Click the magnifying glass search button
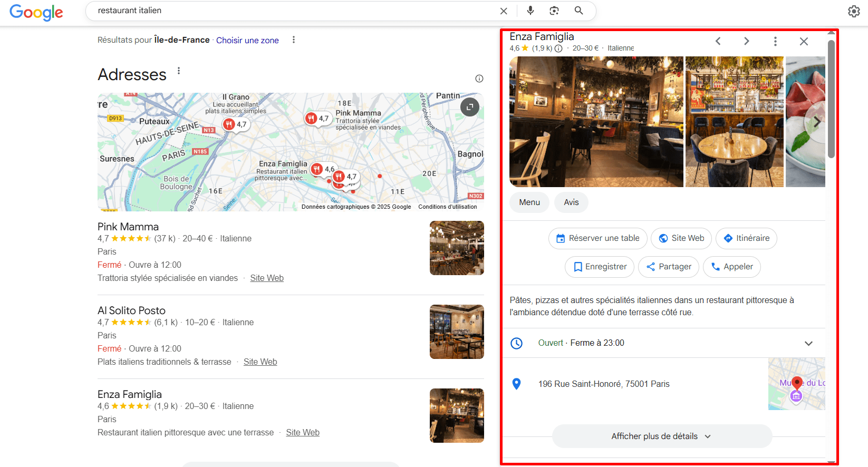This screenshot has height=467, width=868. pos(578,11)
